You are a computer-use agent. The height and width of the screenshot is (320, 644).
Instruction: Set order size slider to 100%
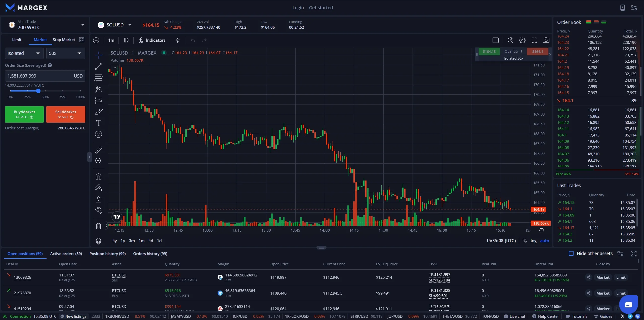click(80, 91)
